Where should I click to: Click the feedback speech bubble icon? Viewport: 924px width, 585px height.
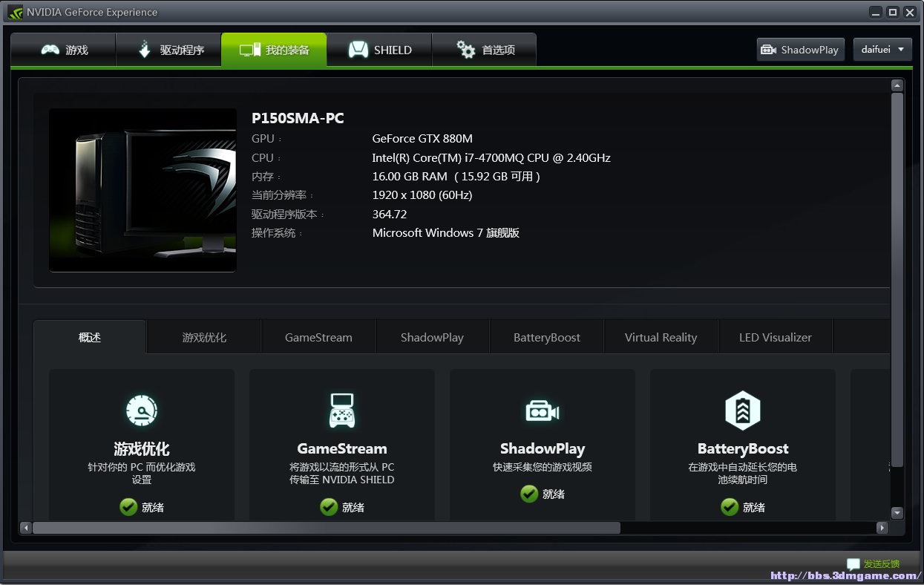point(853,564)
